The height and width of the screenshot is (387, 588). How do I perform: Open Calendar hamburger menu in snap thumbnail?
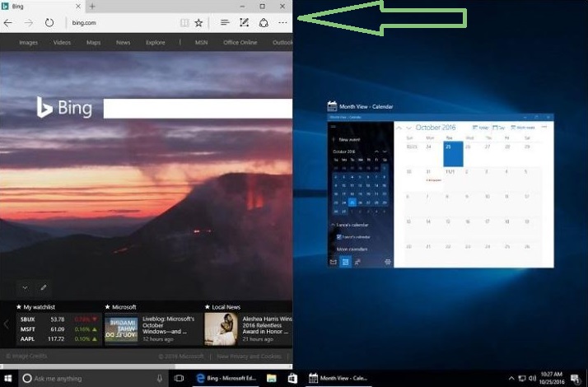(x=333, y=126)
